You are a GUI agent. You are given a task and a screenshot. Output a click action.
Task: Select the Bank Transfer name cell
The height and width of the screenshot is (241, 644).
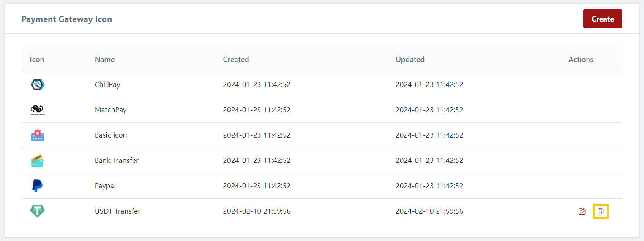(117, 160)
